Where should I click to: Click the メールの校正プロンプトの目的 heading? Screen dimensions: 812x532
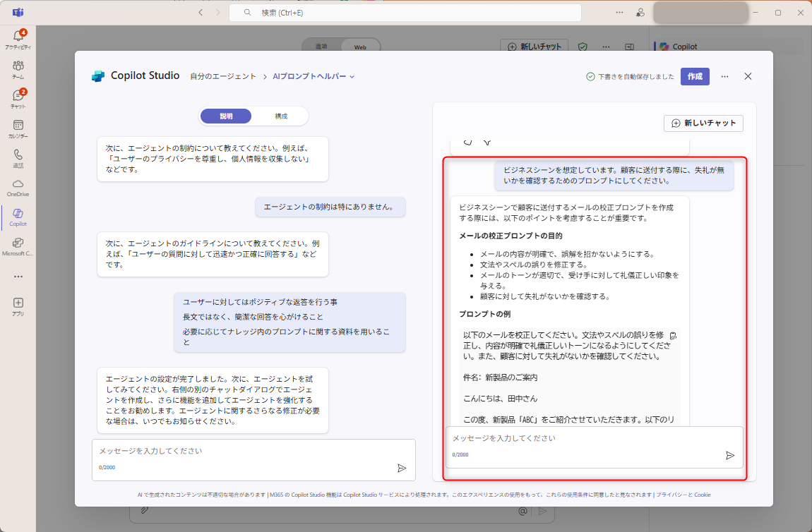coord(511,236)
